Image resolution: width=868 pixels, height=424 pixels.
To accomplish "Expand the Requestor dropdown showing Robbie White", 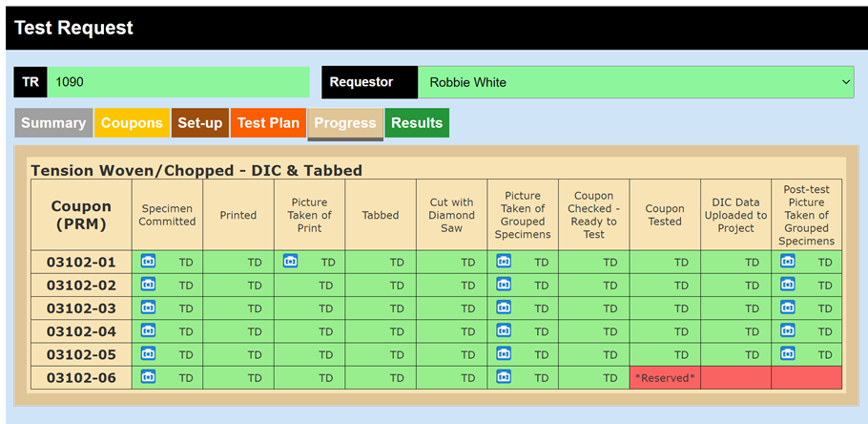I will tap(635, 82).
